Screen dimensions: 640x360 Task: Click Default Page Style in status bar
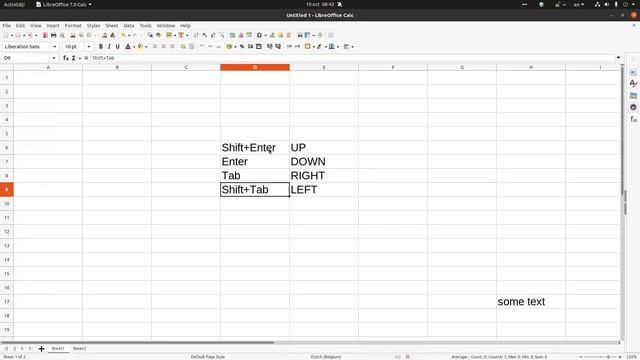(x=208, y=357)
